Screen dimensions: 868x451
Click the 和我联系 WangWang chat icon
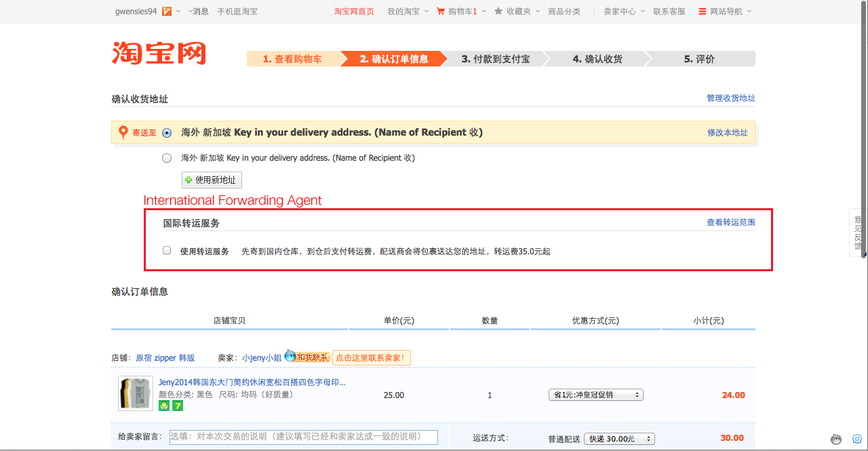click(x=307, y=357)
